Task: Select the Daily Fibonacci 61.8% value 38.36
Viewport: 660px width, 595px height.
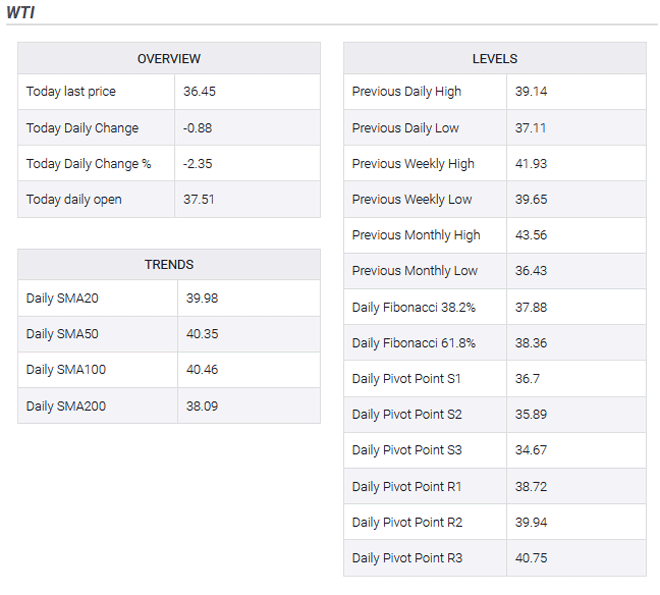Action: coord(531,343)
